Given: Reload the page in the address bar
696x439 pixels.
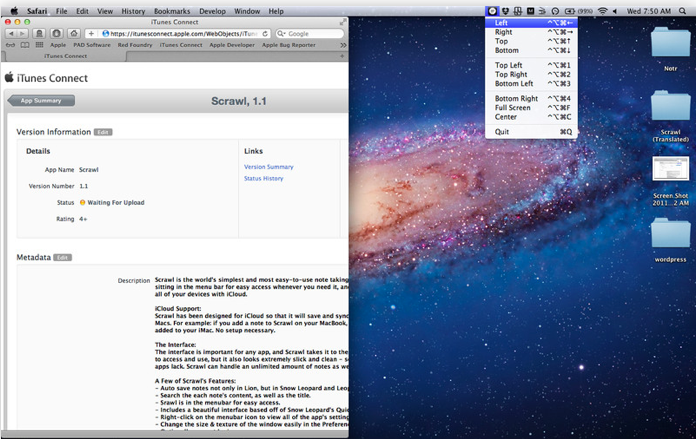Looking at the screenshot, I should [265, 34].
